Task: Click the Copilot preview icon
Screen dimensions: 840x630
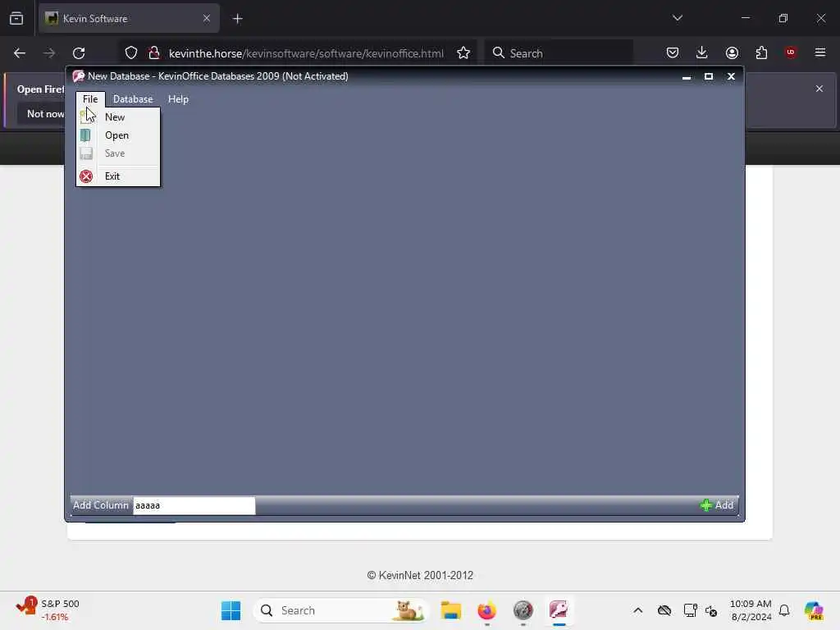Action: tap(814, 610)
